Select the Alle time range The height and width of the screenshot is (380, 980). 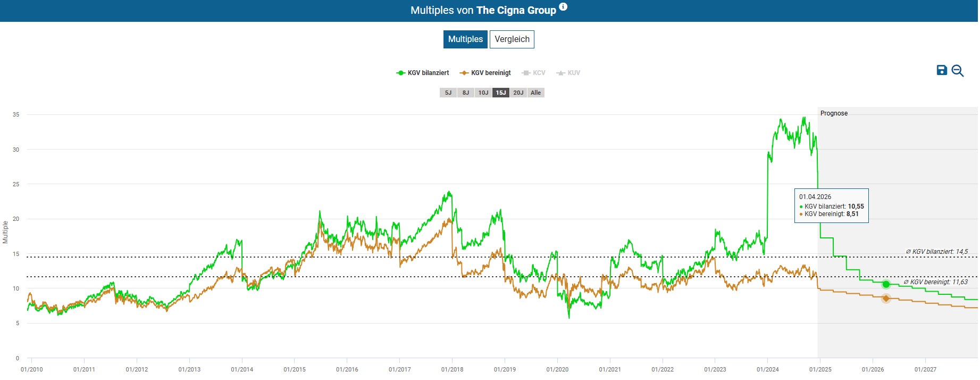(536, 93)
